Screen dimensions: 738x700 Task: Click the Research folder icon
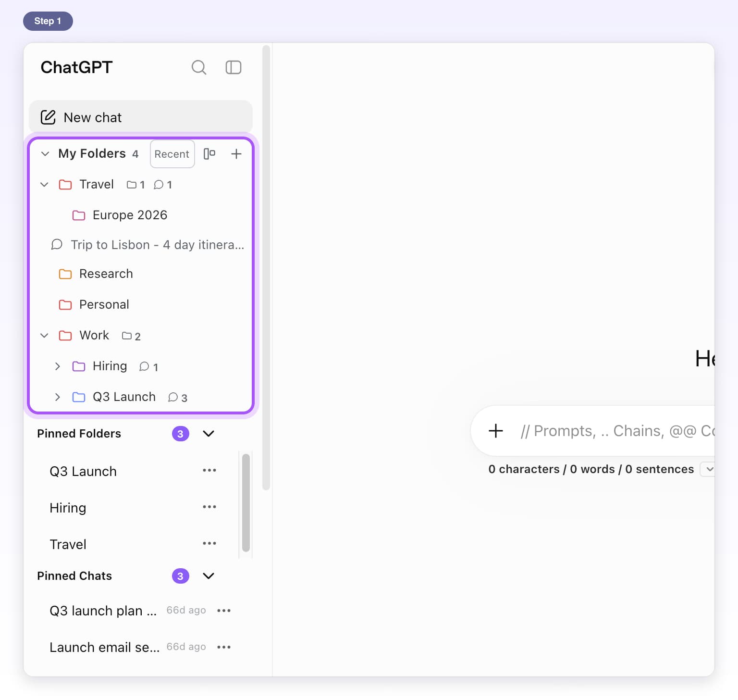(x=65, y=274)
